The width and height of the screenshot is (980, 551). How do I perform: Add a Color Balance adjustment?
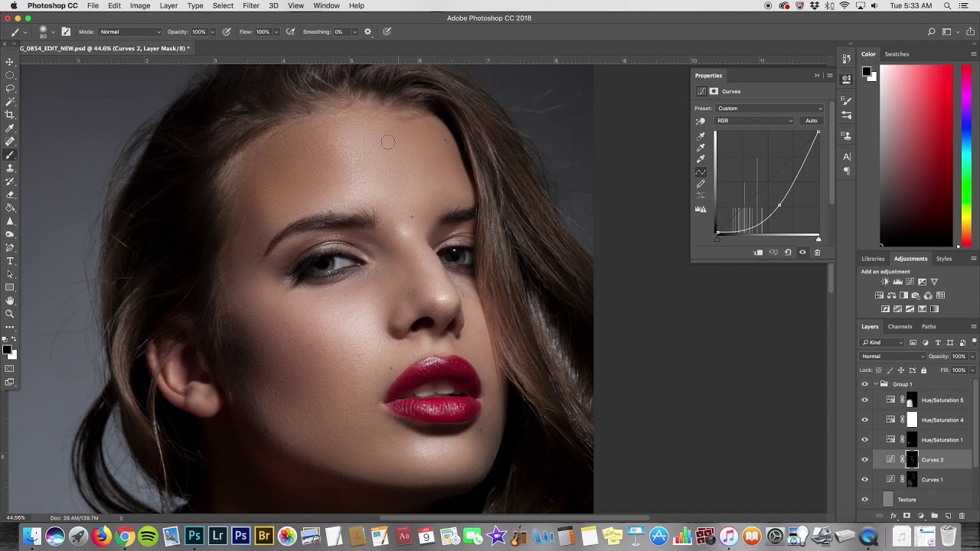pyautogui.click(x=891, y=295)
